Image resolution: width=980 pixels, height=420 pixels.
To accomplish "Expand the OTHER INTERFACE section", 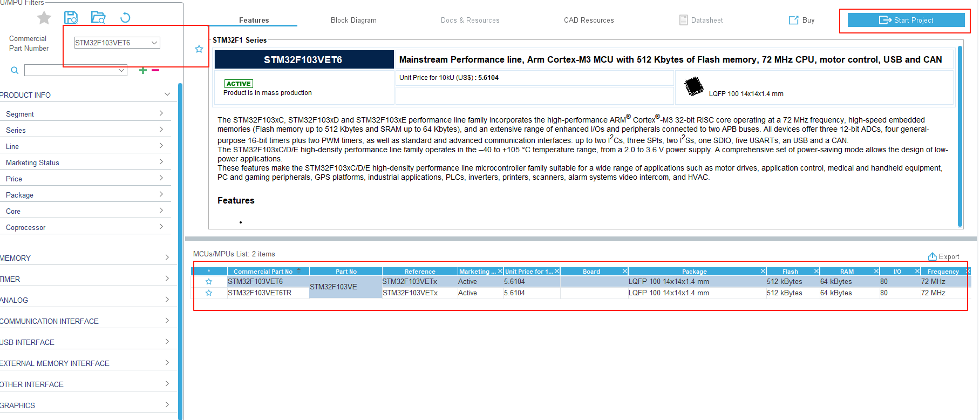I will click(167, 384).
